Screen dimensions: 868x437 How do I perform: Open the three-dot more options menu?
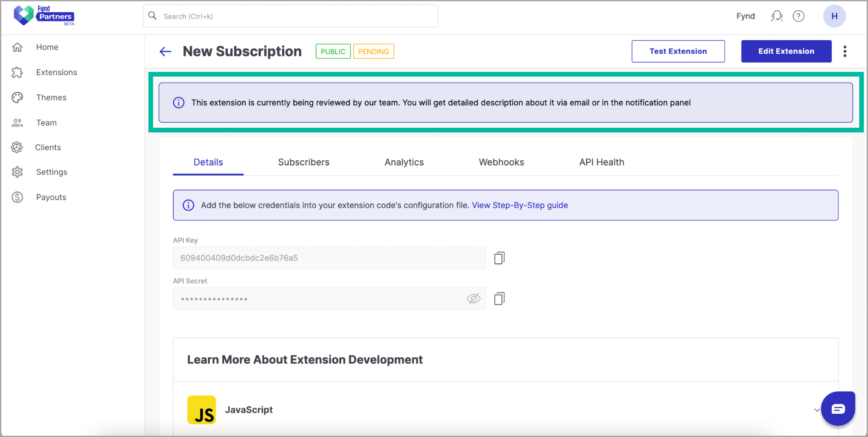[845, 51]
